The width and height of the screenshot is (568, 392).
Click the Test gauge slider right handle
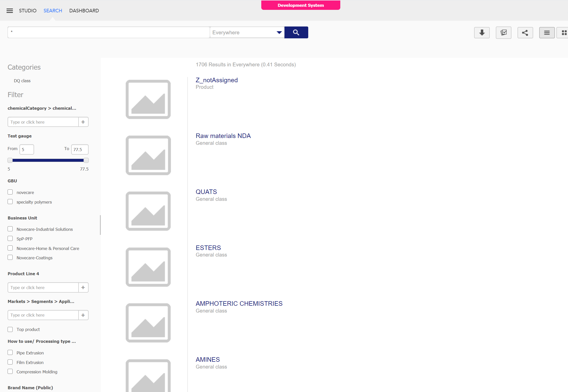[86, 160]
